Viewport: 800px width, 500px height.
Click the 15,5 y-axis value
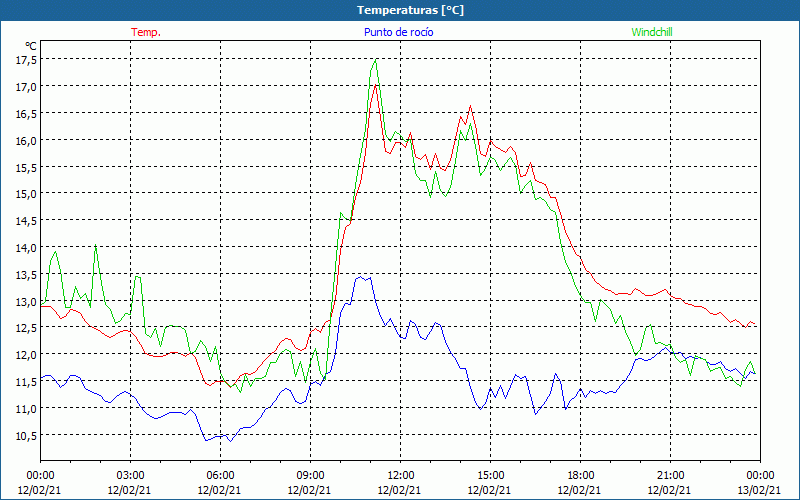(x=27, y=167)
